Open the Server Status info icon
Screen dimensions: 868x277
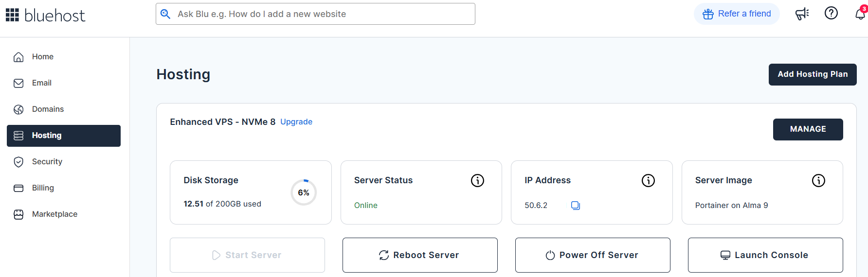477,181
